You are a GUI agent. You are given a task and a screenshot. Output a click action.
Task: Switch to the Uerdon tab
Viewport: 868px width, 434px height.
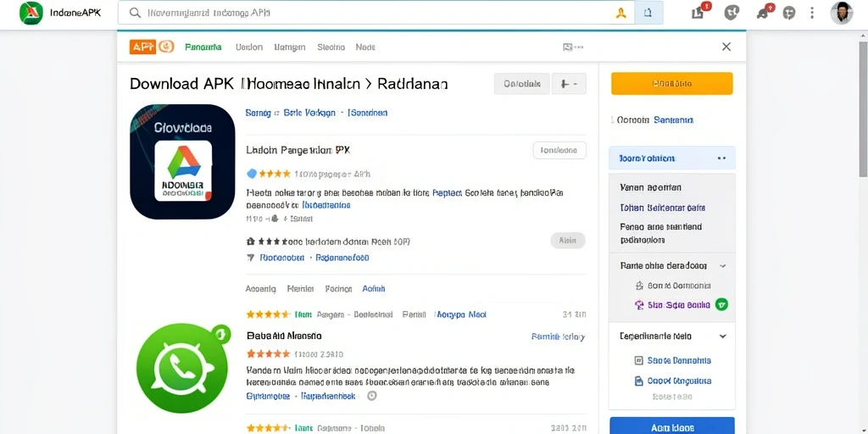[249, 47]
